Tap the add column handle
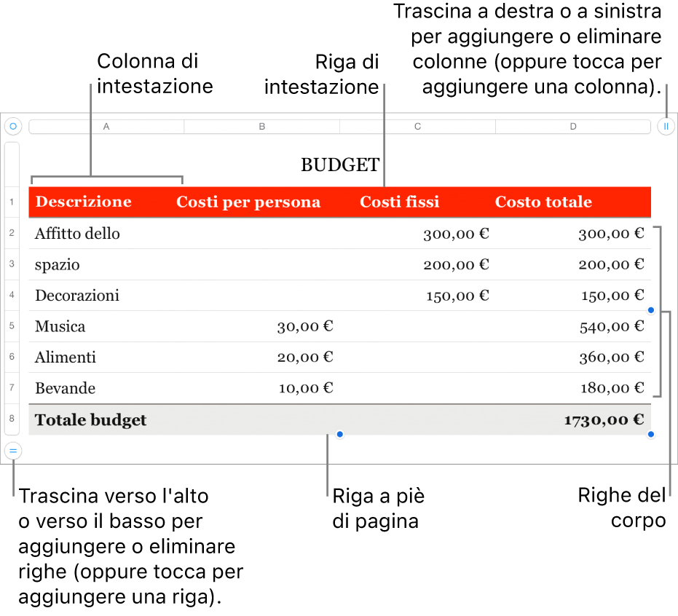The image size is (678, 616). [666, 126]
